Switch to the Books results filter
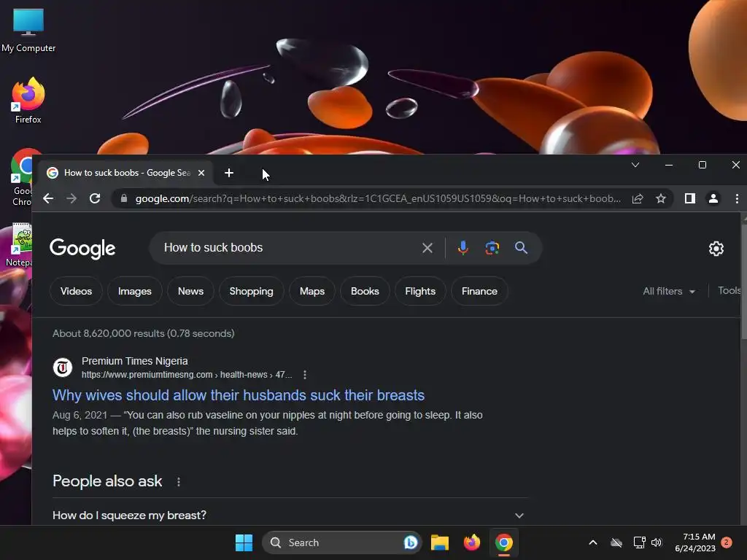 pyautogui.click(x=365, y=291)
